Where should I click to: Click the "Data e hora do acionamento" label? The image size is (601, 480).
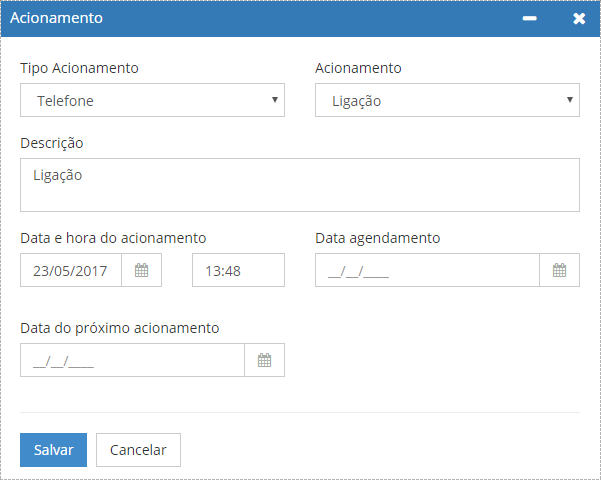click(x=113, y=238)
